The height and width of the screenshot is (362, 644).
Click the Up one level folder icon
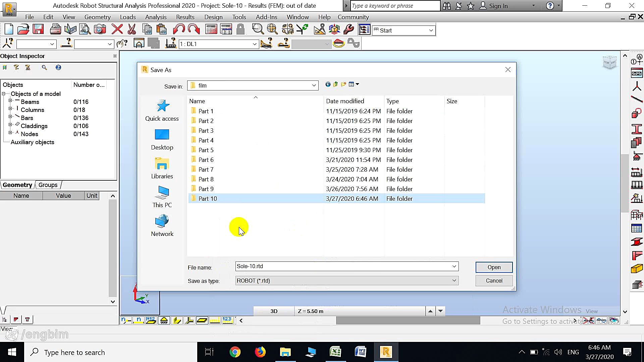(x=335, y=84)
